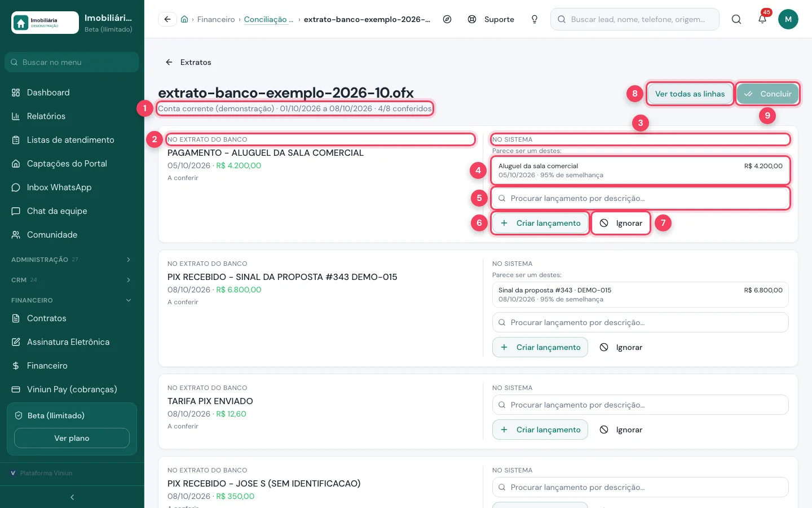Click Criar lançamento for ALUGUEL DA SALA COMERCIAL
This screenshot has height=508, width=812.
[x=540, y=223]
